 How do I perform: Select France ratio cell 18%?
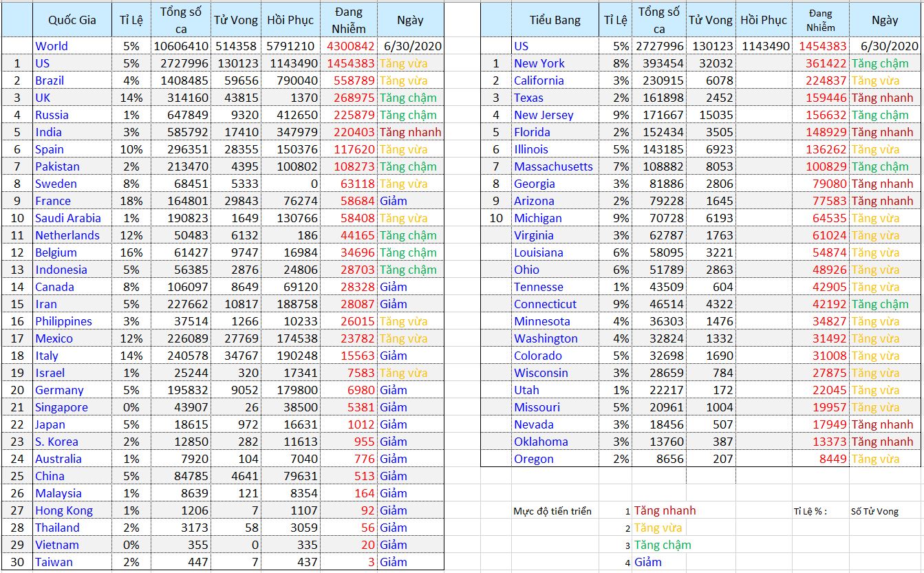tap(131, 201)
